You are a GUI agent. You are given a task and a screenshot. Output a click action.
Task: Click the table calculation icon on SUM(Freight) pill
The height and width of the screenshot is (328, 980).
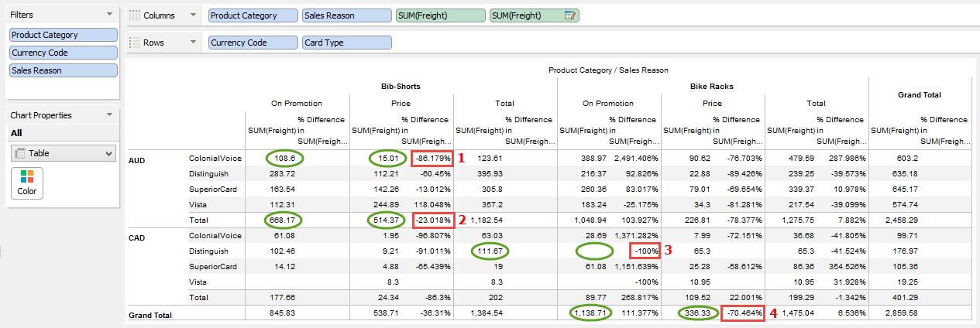tap(571, 15)
